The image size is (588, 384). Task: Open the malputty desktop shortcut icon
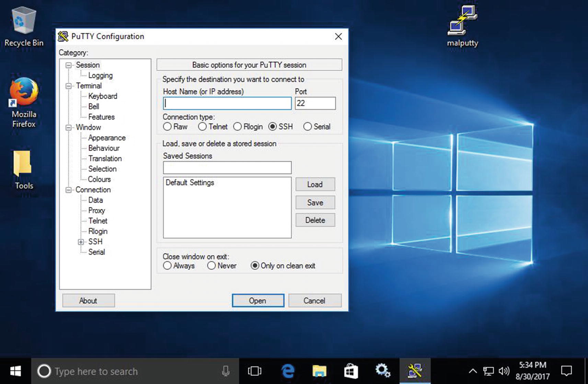pos(462,22)
